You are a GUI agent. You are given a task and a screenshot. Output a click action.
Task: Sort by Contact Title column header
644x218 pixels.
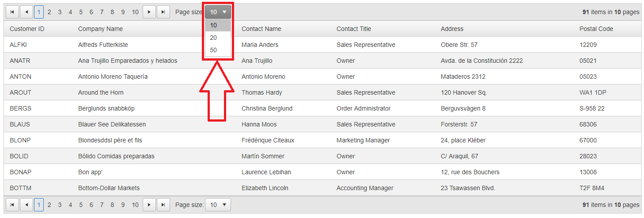tap(353, 29)
